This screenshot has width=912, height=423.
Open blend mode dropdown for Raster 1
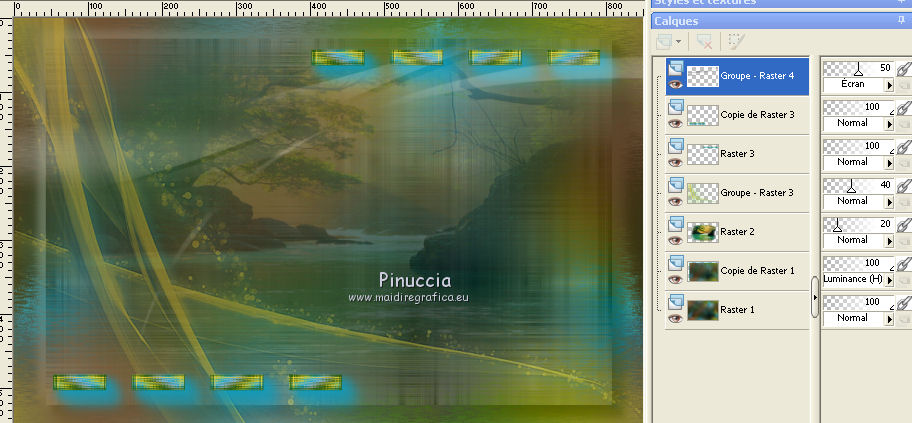pyautogui.click(x=889, y=319)
